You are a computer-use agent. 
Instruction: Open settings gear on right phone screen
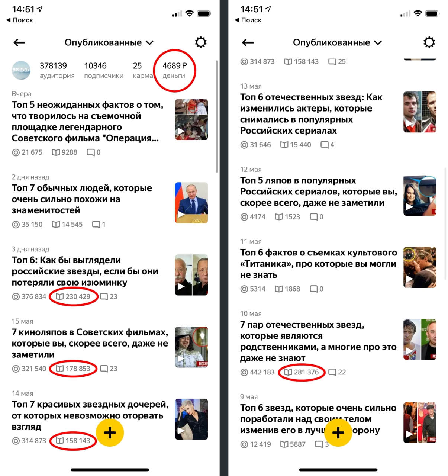(x=429, y=42)
